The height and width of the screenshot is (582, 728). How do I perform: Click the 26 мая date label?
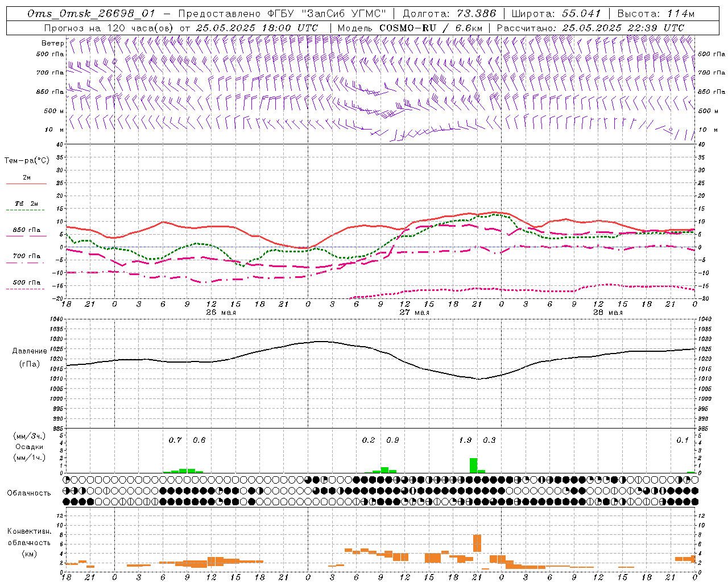coord(221,313)
